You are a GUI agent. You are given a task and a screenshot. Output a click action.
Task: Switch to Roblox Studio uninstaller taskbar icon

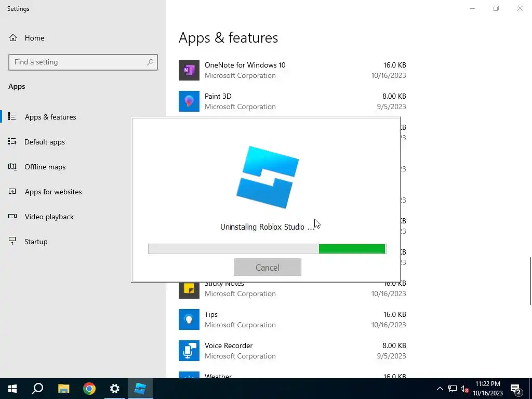pyautogui.click(x=140, y=389)
